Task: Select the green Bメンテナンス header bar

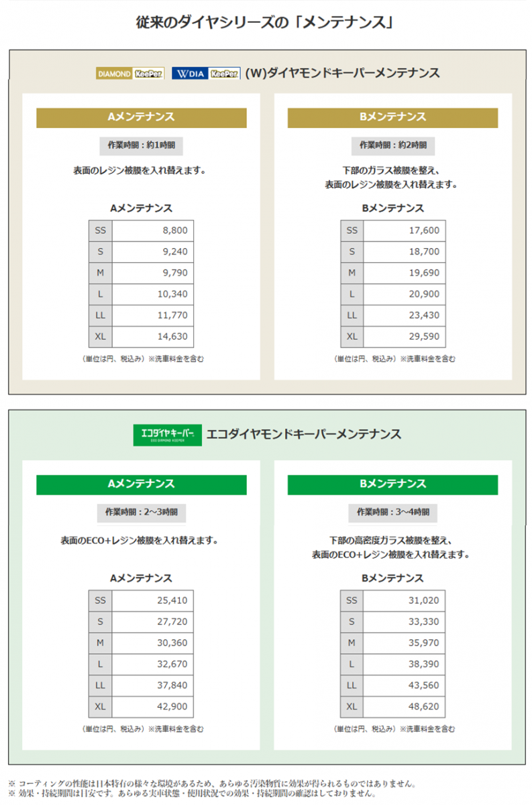Action: point(393,484)
